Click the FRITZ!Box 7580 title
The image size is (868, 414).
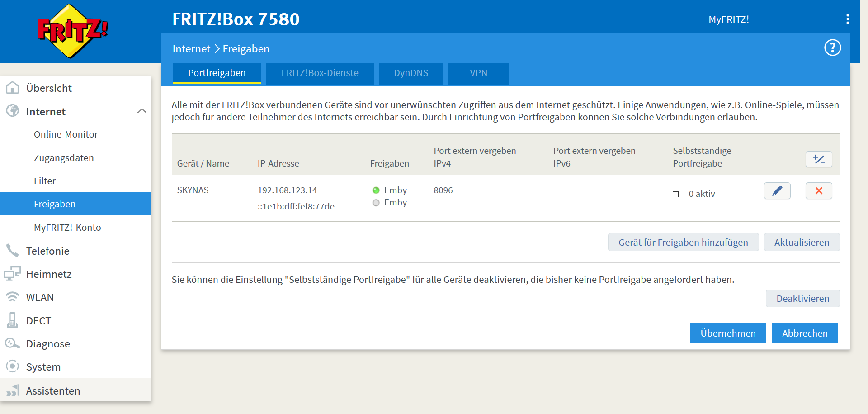(236, 19)
